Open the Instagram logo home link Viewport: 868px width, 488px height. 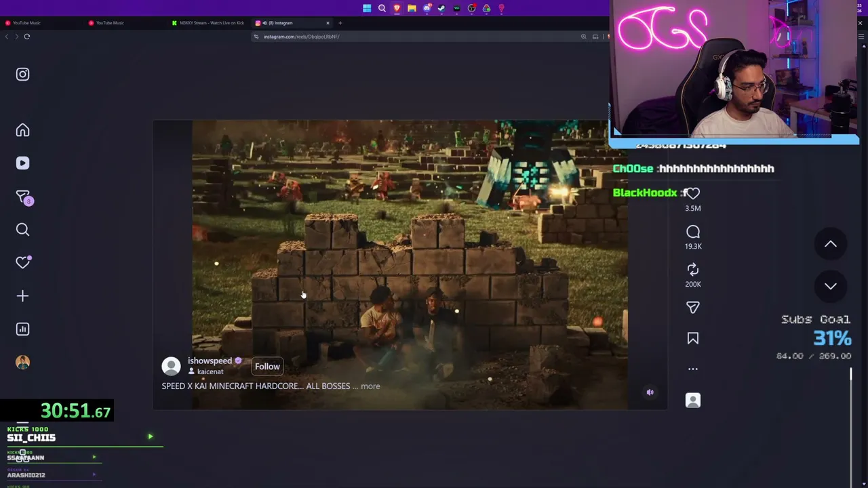(x=22, y=75)
